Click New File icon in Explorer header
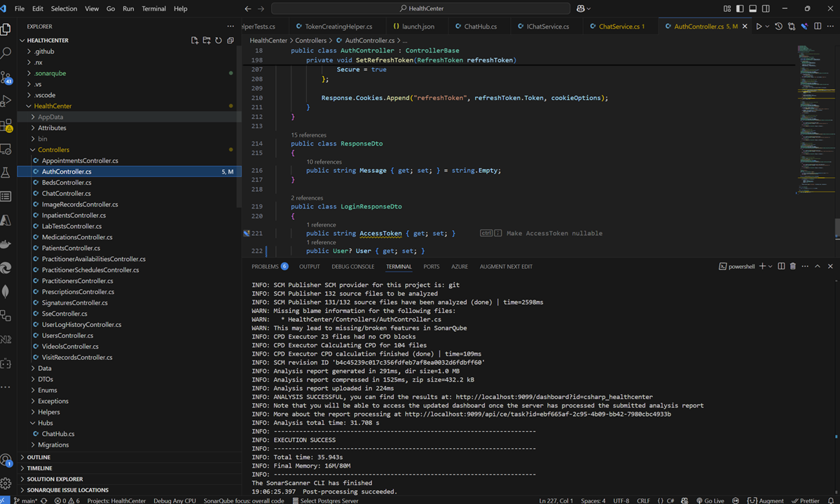Screen dimensions: 840x504 pyautogui.click(x=195, y=40)
